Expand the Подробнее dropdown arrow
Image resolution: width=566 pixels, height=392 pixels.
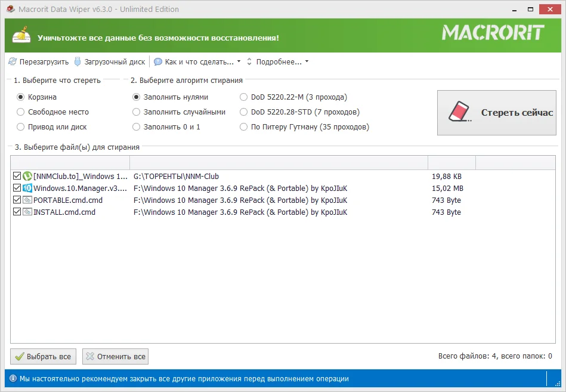pyautogui.click(x=307, y=61)
